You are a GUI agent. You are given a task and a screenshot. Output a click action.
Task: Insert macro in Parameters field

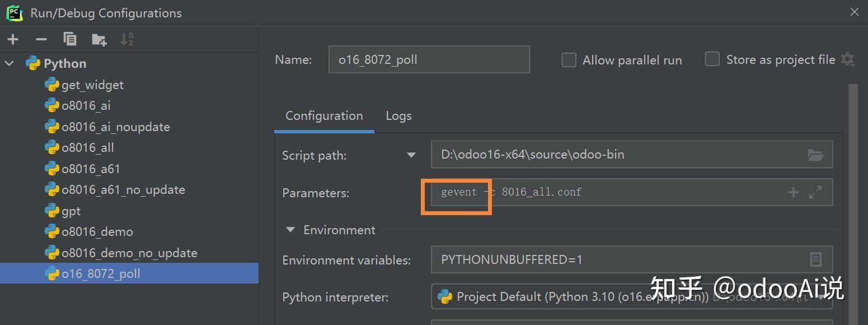click(x=793, y=193)
